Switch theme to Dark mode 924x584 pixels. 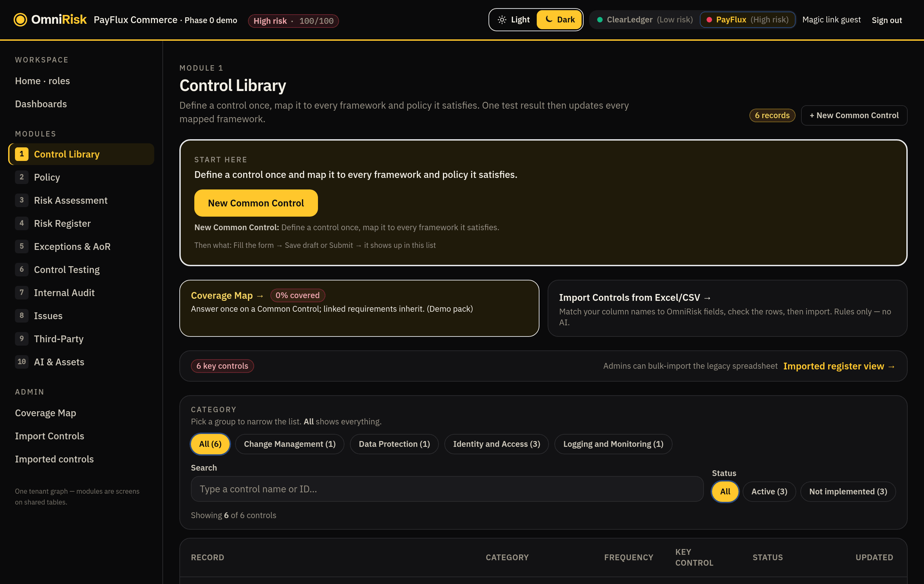[559, 20]
